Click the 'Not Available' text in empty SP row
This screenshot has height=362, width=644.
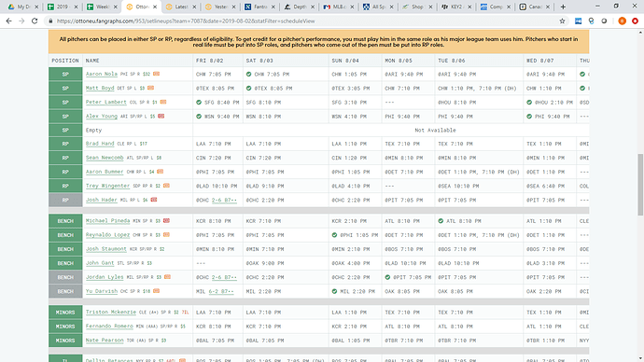(435, 130)
